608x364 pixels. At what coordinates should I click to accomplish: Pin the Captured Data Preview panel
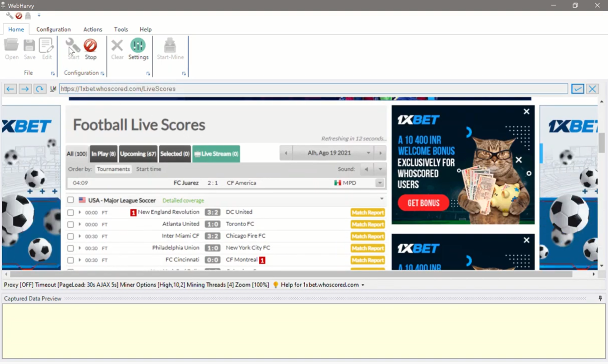click(600, 298)
